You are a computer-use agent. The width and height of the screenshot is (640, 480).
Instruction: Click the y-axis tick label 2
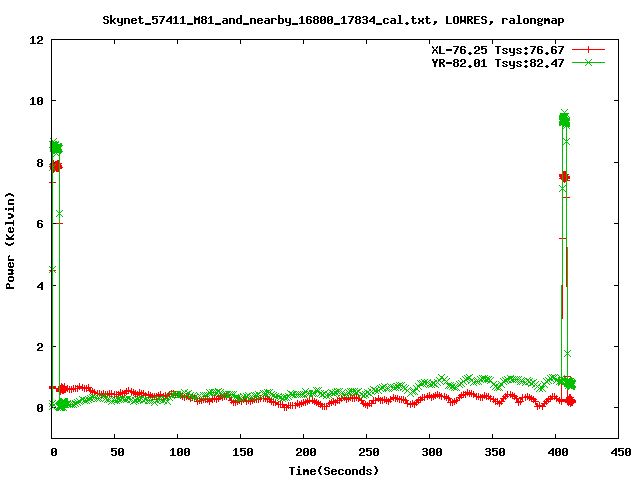40,347
